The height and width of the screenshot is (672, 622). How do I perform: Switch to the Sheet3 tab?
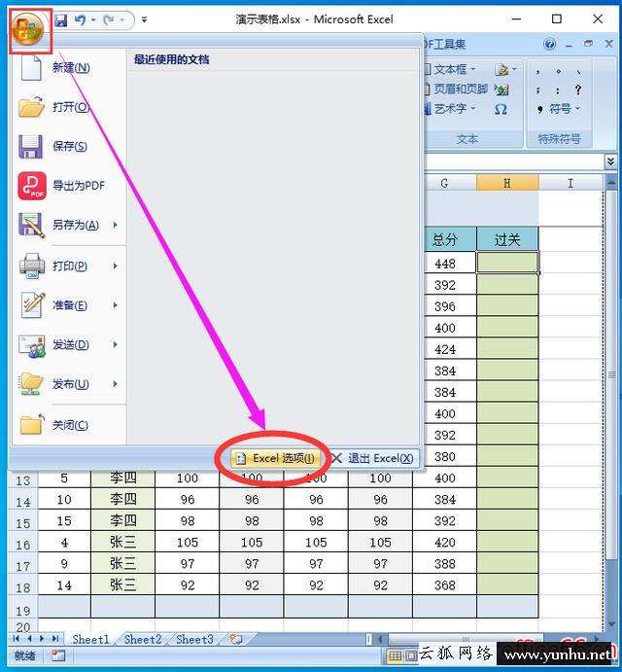point(195,640)
